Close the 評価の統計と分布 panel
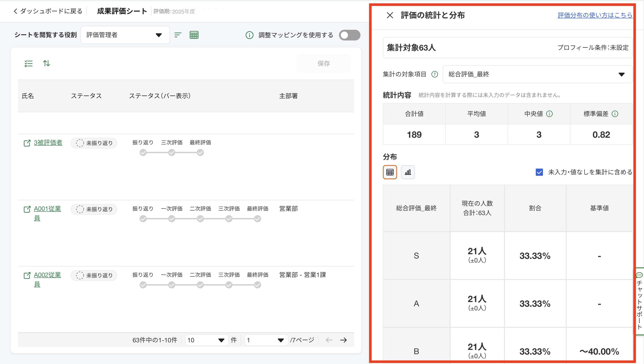Image resolution: width=644 pixels, height=364 pixels. click(x=390, y=15)
